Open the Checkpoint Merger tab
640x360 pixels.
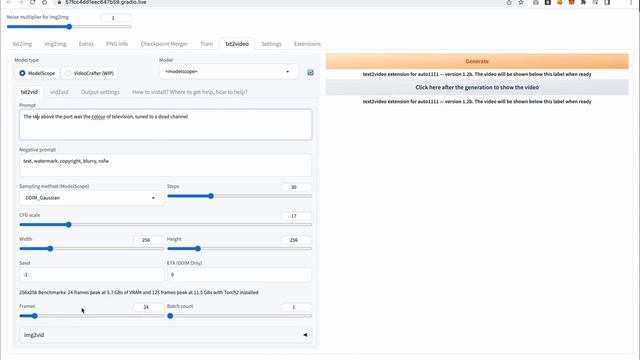tap(164, 44)
